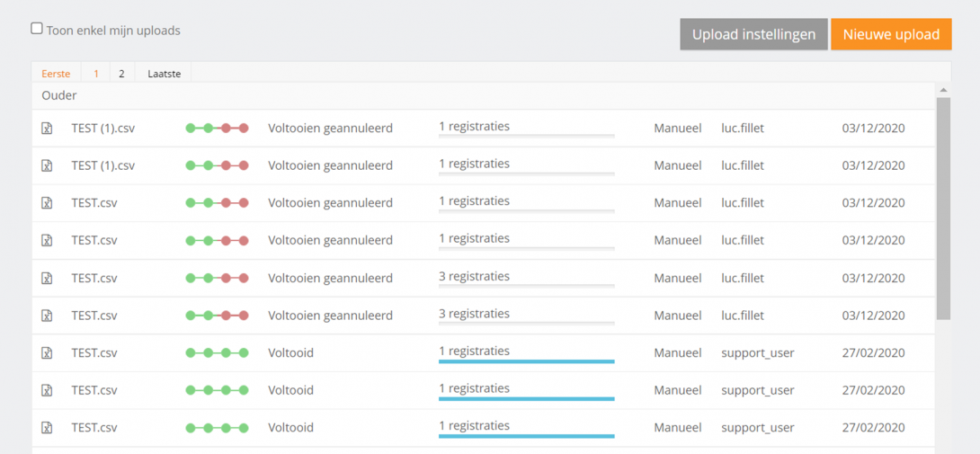This screenshot has width=980, height=454.
Task: Click the file icon of the second TEST (1).csv row
Action: (47, 165)
